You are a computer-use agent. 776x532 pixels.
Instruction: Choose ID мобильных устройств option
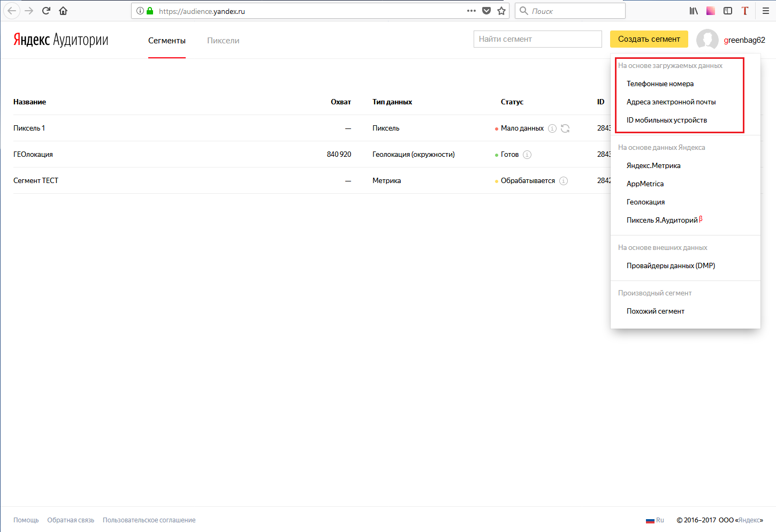pos(667,120)
